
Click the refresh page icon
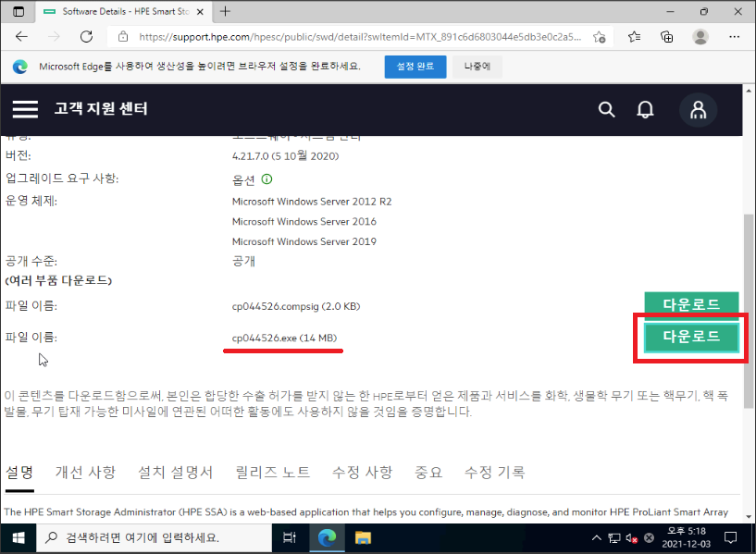pyautogui.click(x=87, y=37)
